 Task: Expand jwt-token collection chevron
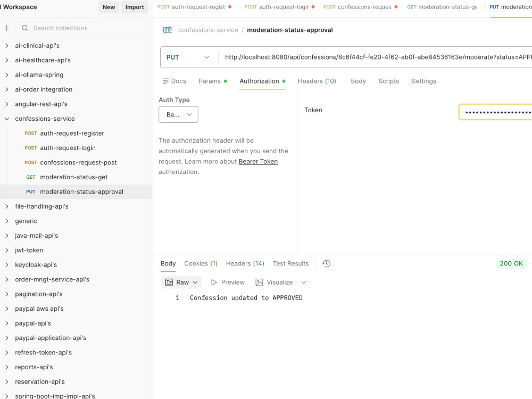coord(7,250)
